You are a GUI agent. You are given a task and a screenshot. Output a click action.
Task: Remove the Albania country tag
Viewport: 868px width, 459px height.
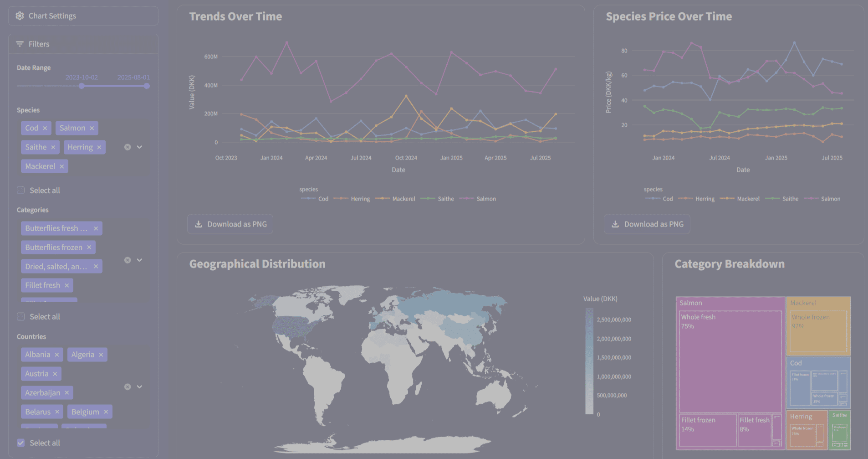tap(57, 355)
